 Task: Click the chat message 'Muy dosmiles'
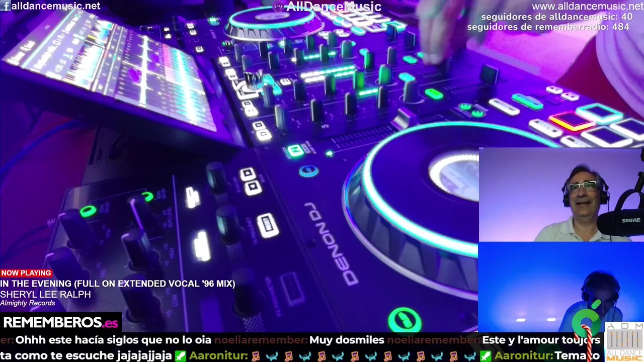click(x=347, y=340)
